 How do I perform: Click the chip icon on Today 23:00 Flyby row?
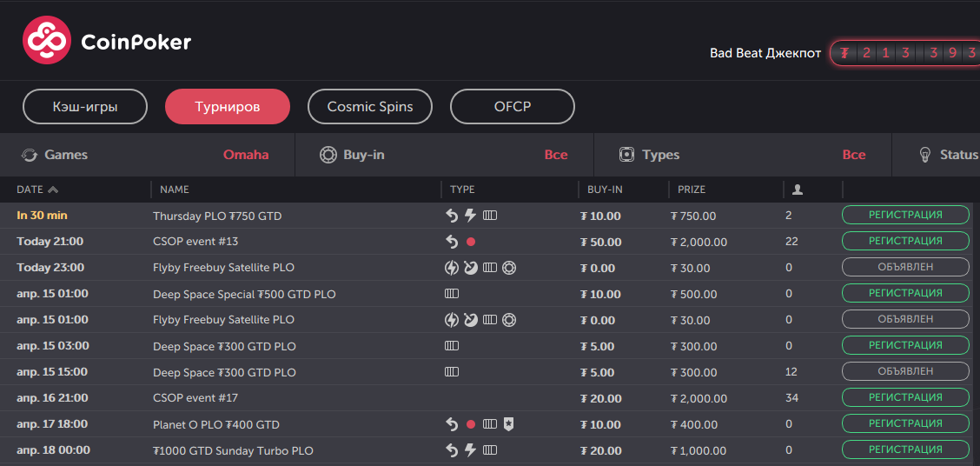point(509,268)
